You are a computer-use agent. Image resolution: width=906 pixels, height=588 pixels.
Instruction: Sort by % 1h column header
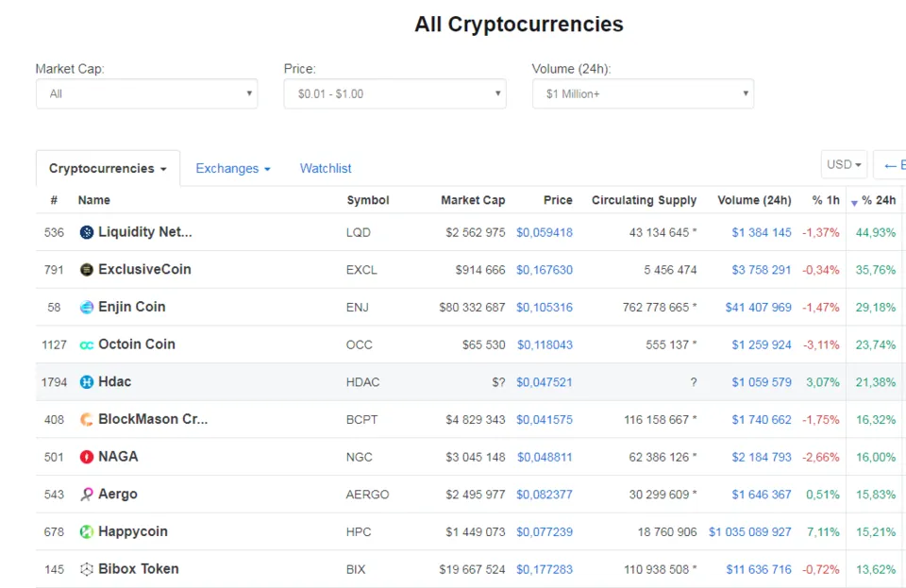tap(826, 200)
